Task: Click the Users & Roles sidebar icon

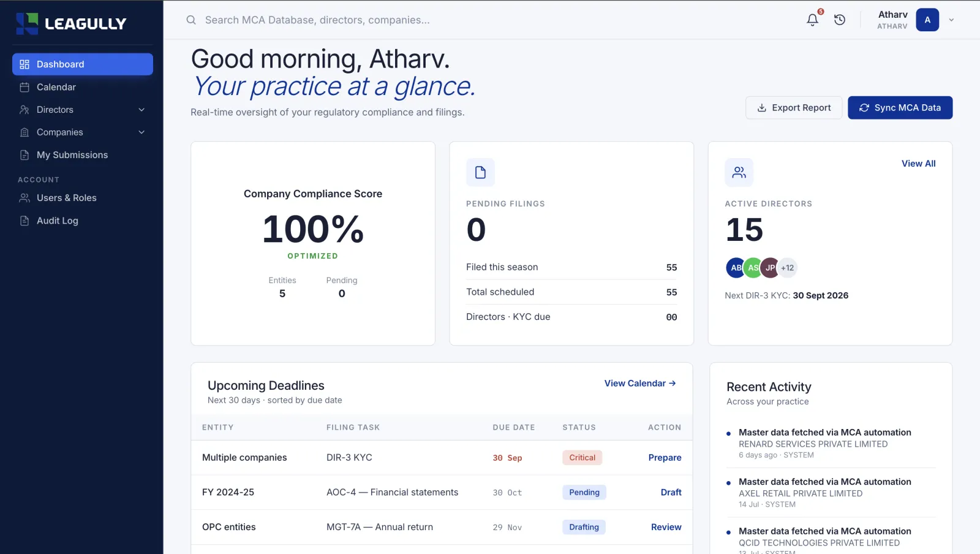Action: [x=24, y=198]
